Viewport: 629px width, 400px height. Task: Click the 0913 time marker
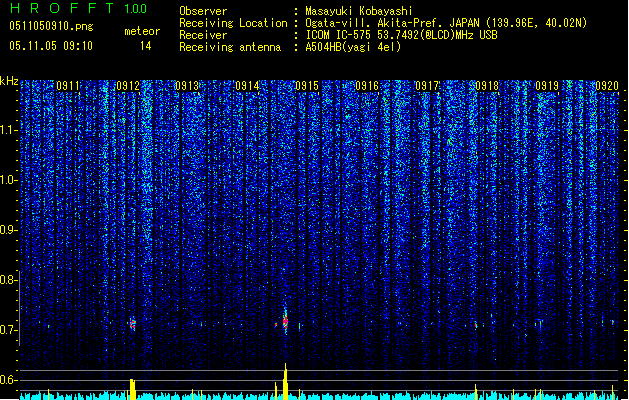187,86
